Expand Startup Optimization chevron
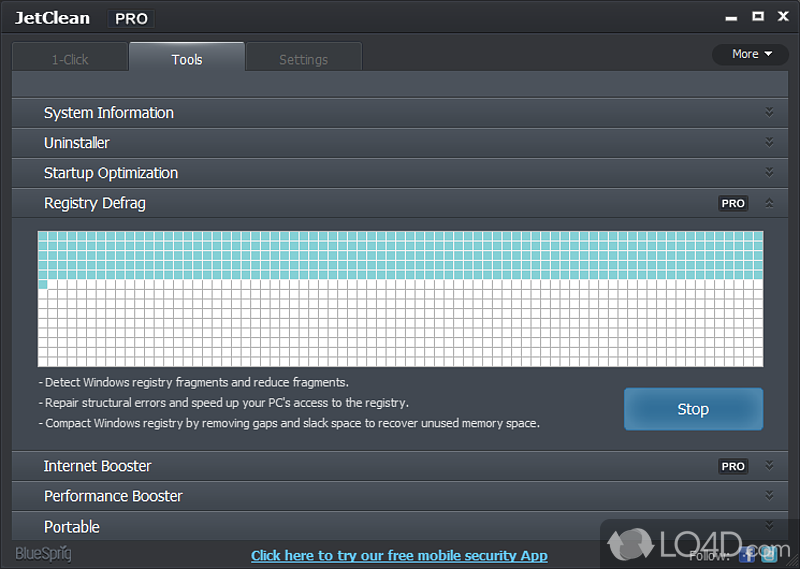 point(769,172)
